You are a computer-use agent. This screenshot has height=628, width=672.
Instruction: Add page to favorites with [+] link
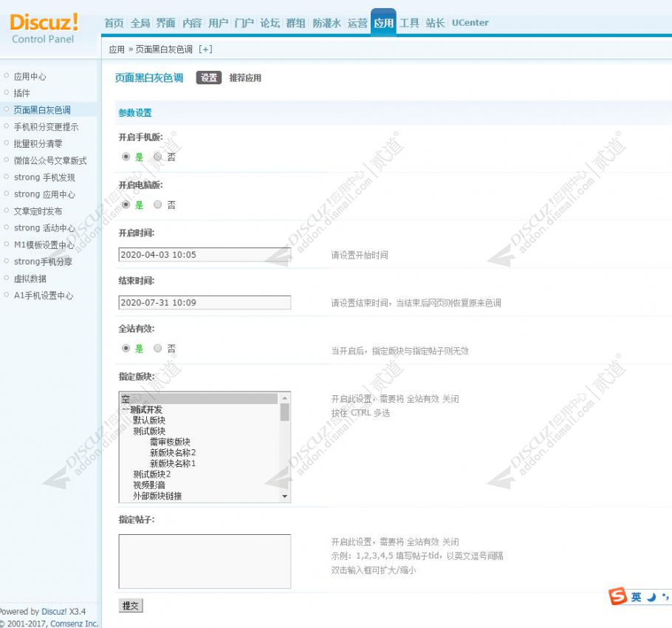point(206,50)
